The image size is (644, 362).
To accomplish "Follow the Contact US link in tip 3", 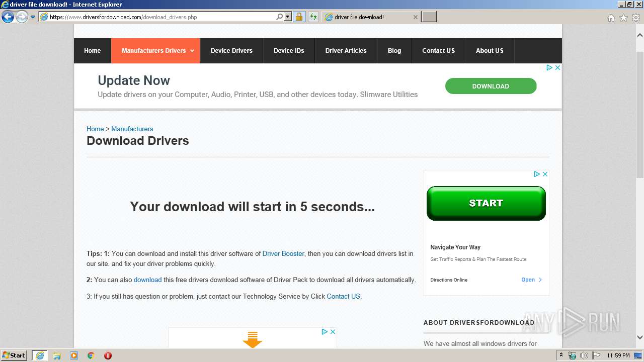I will [x=343, y=296].
